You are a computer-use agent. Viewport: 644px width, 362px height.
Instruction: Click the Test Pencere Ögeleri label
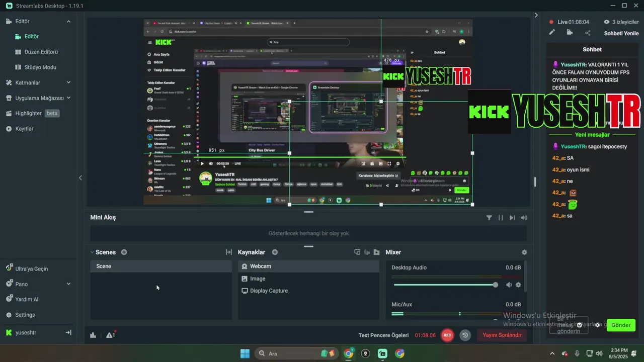tap(383, 335)
